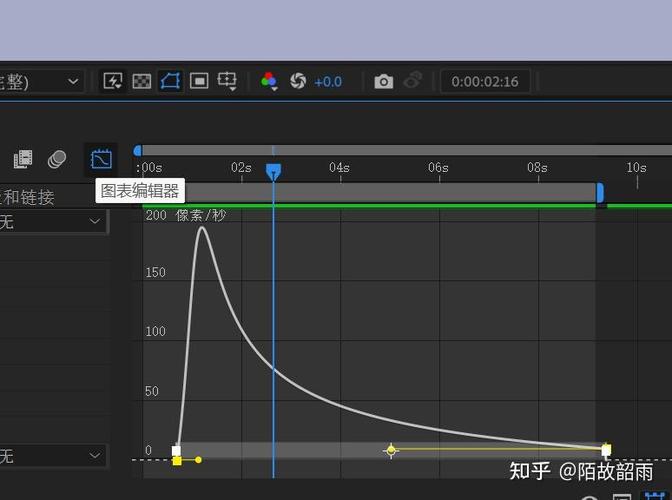Click the current time indicator playhead
The width and height of the screenshot is (672, 500).
273,172
